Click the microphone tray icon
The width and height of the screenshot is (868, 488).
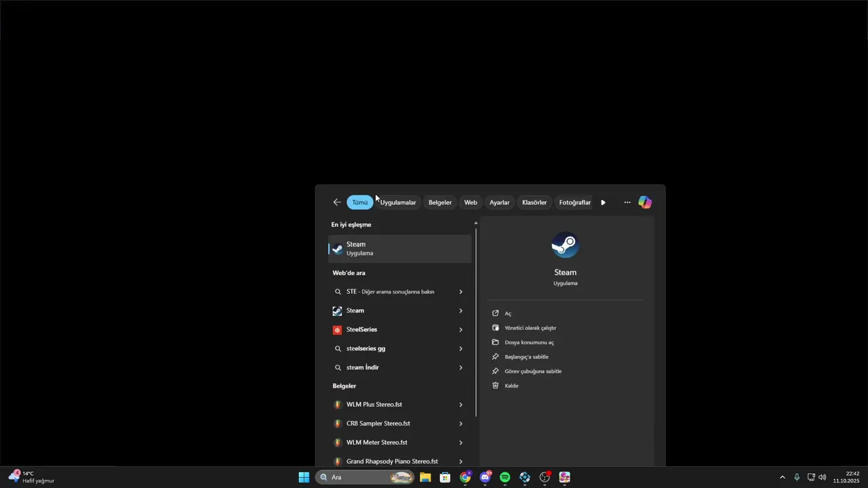(x=797, y=477)
